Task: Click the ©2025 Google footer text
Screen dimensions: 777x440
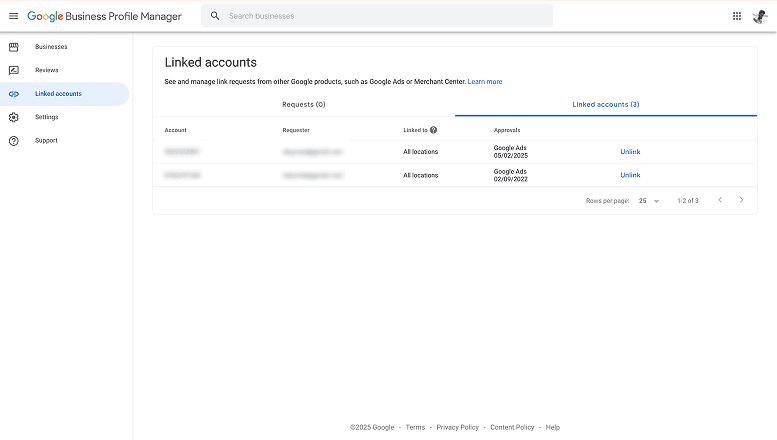Action: point(372,427)
